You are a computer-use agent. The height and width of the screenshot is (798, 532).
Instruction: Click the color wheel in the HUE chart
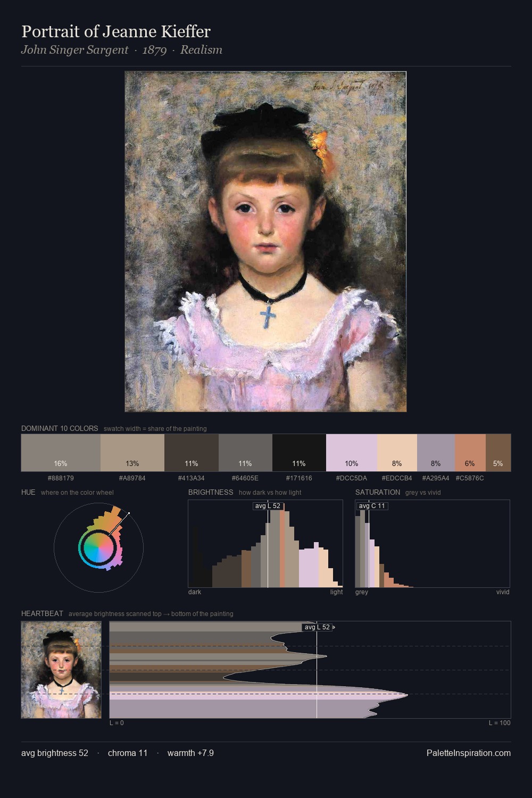[98, 547]
